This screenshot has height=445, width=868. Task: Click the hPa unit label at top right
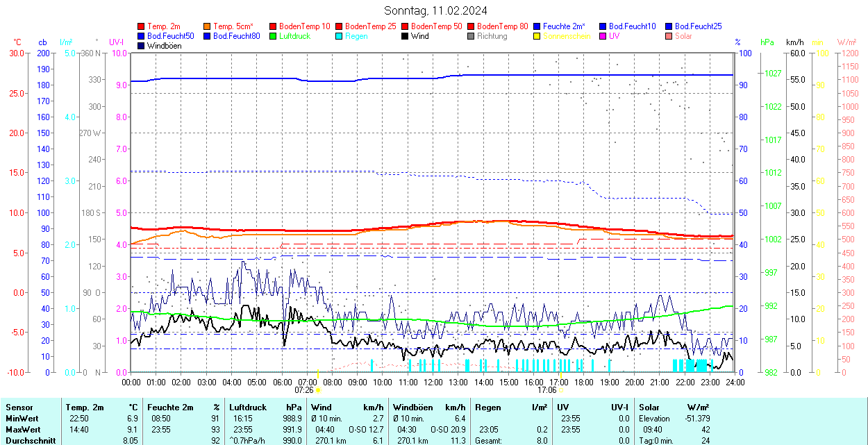767,42
